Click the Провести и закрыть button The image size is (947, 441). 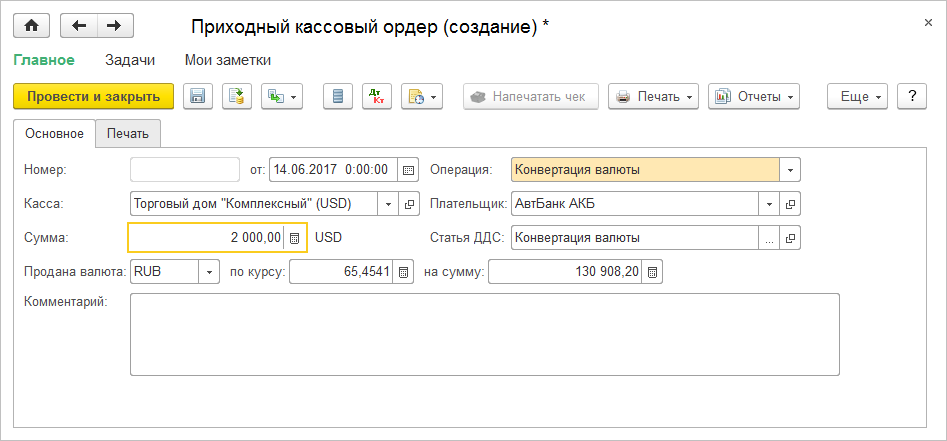click(93, 96)
